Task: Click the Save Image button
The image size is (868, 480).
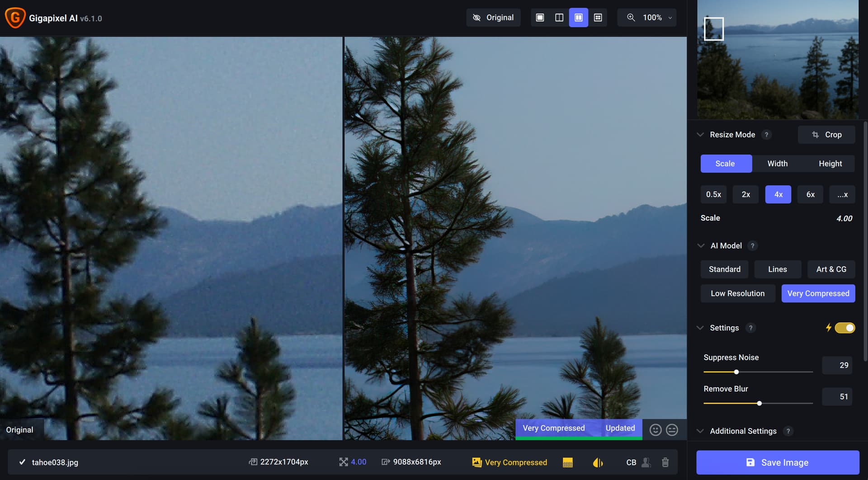Action: (777, 462)
